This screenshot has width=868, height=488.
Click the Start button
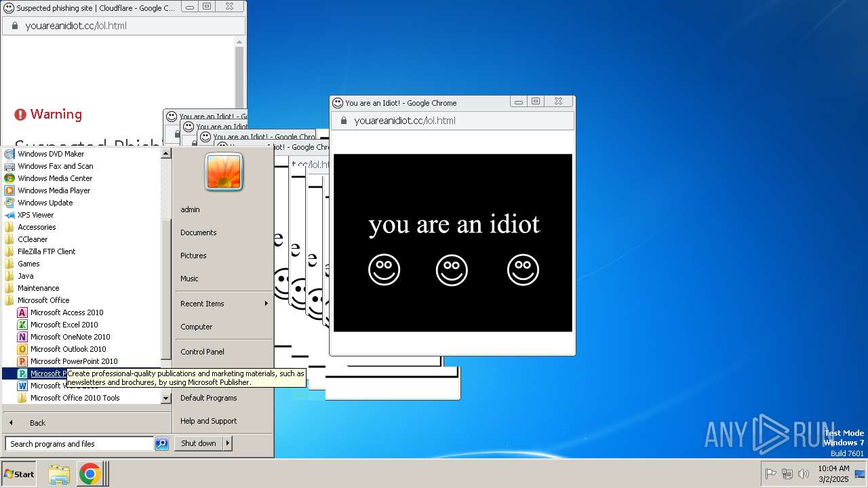pos(19,474)
